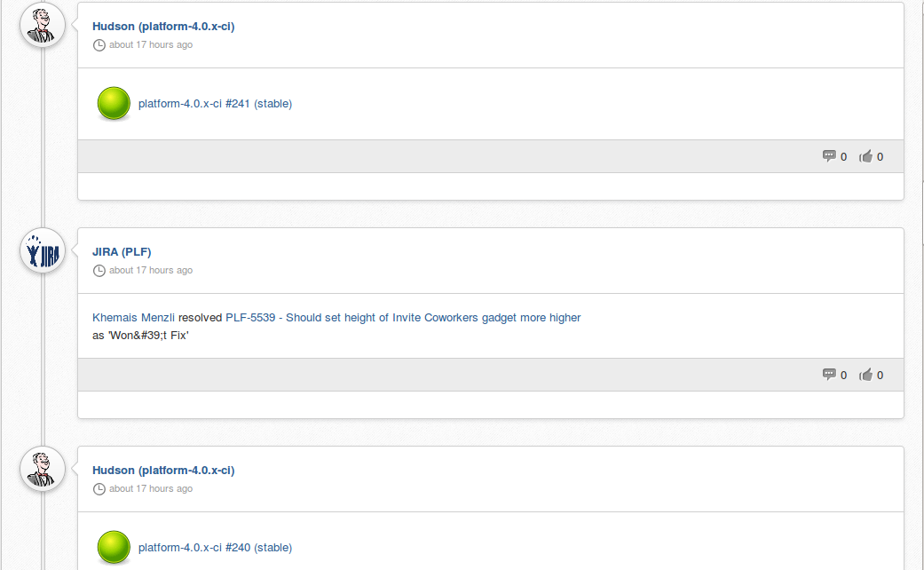Click empty comment area under JIRA activity
924x570 pixels.
tap(490, 405)
